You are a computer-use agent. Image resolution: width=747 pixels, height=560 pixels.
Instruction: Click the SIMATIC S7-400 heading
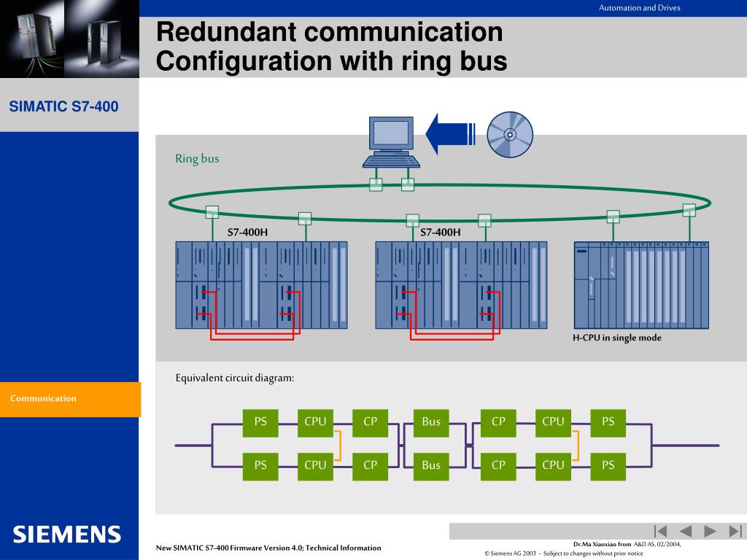pyautogui.click(x=63, y=106)
